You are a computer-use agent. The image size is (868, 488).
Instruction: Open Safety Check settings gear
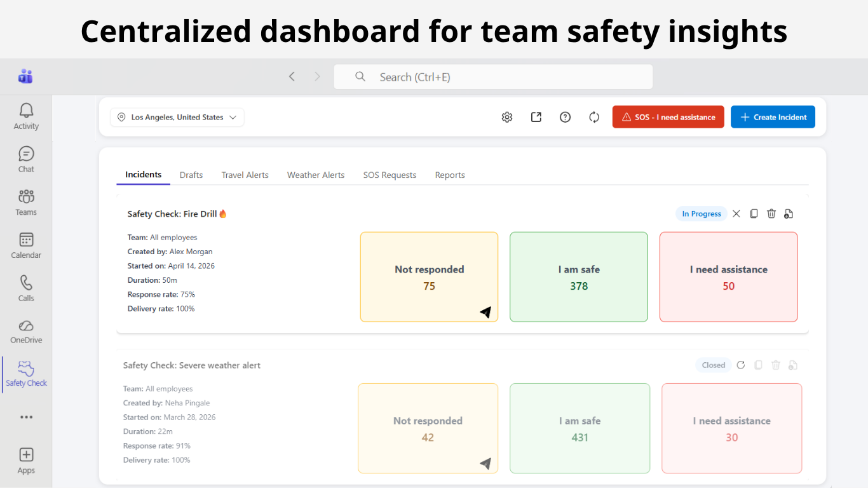click(507, 117)
